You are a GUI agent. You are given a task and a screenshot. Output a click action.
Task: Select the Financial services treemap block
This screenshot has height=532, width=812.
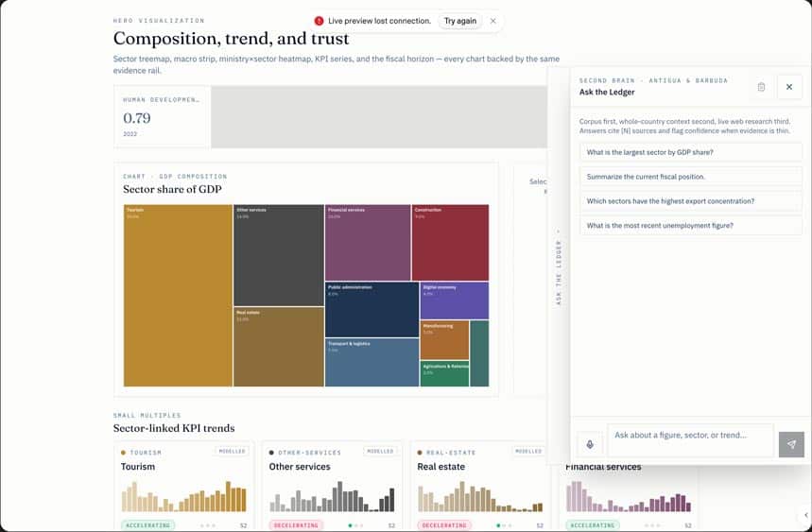[x=368, y=243]
